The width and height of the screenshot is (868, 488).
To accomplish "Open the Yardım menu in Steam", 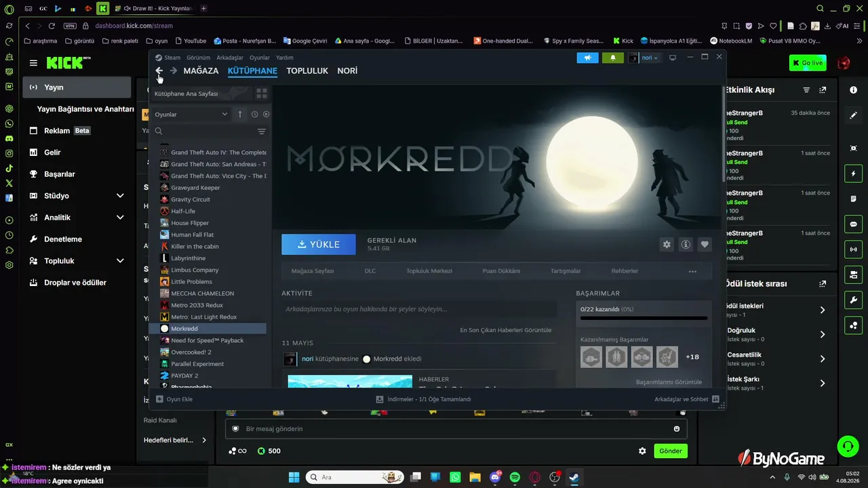I will [285, 58].
